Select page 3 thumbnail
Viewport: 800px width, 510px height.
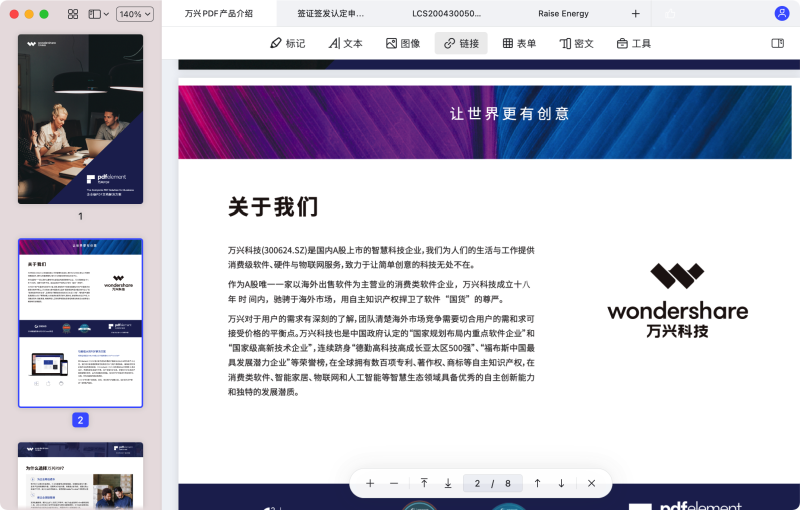point(81,475)
